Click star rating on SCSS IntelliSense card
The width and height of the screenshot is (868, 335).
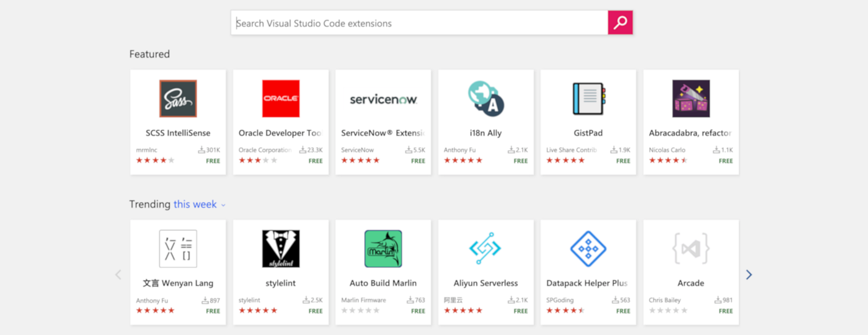156,160
